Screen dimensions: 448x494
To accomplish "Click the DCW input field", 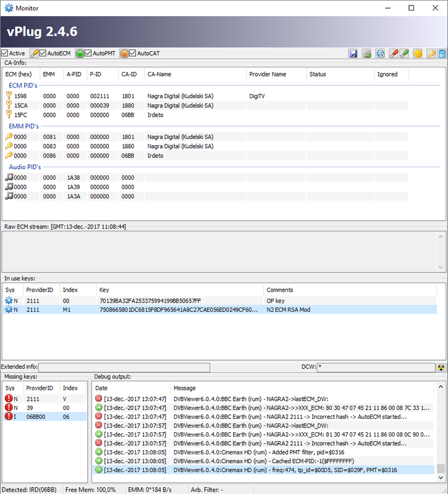I will click(376, 367).
